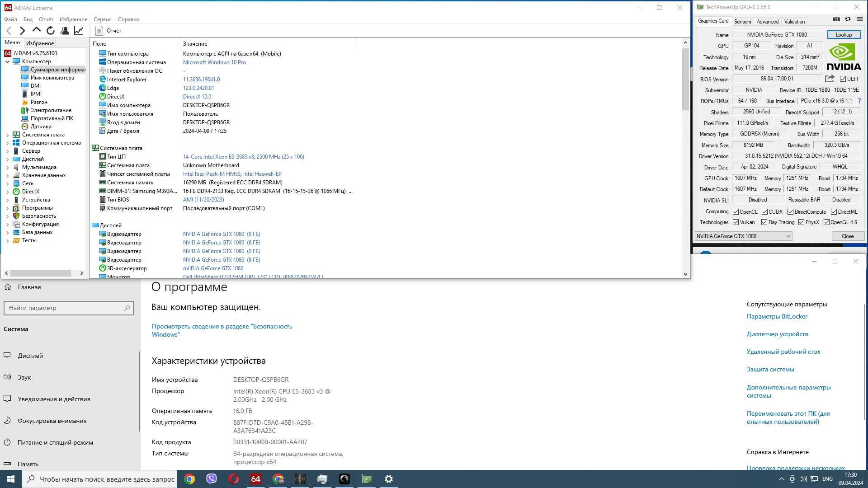This screenshot has height=488, width=868.
Task: Go forward with AIDA64 forward arrow
Action: point(23,31)
